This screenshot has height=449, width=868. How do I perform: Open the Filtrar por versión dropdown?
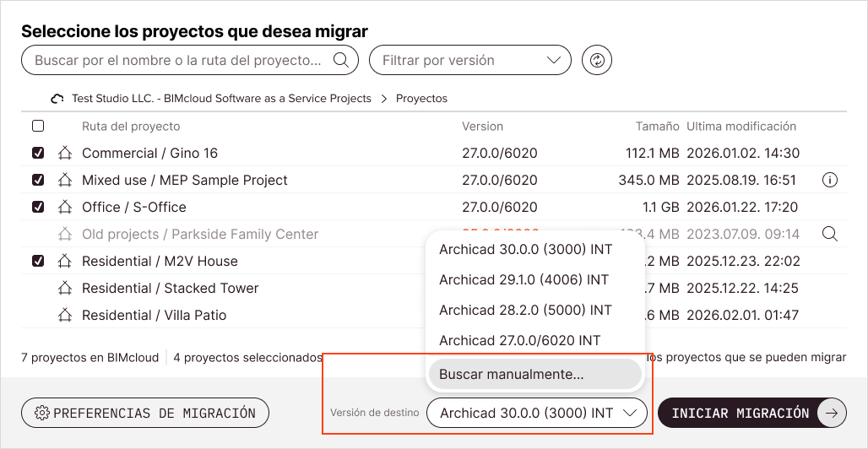click(x=469, y=60)
